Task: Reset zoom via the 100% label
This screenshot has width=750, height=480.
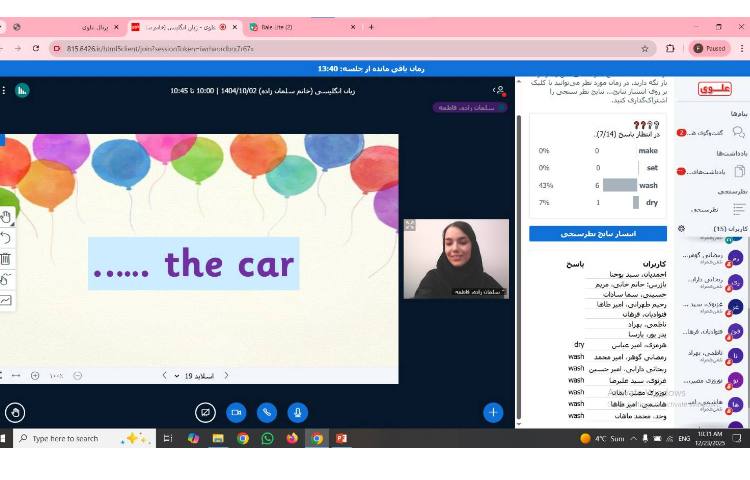Action: (x=56, y=376)
